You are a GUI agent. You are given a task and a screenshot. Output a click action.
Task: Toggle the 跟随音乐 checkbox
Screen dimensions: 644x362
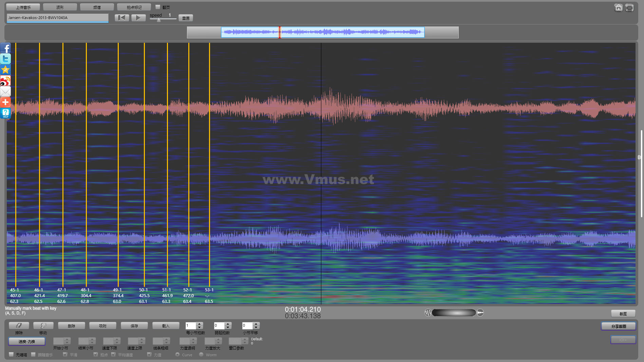point(33,355)
